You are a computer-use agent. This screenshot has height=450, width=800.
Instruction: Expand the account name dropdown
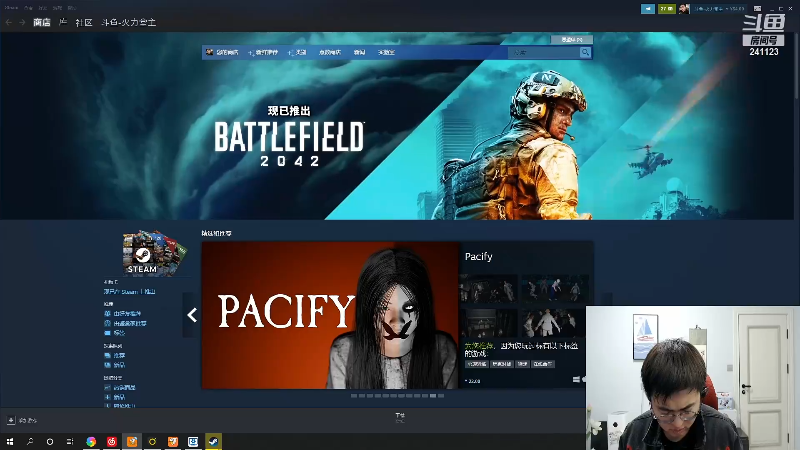click(719, 9)
